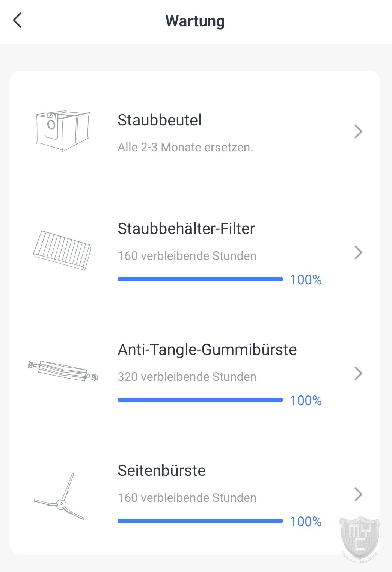Tap the dust bag illustration icon
This screenshot has width=392, height=572.
(x=63, y=131)
